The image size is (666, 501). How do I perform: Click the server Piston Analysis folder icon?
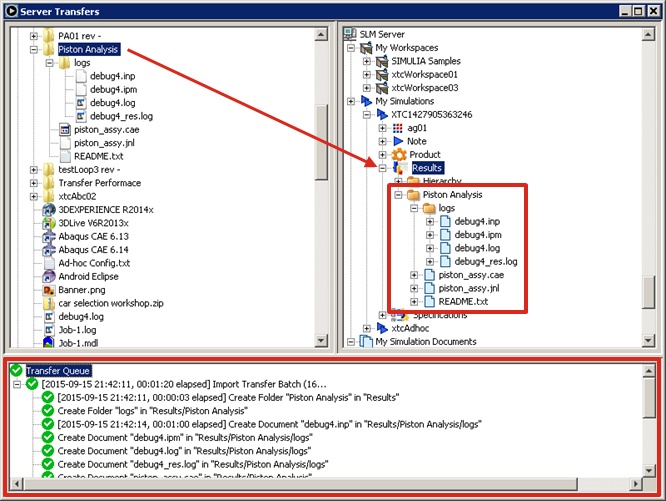[414, 194]
